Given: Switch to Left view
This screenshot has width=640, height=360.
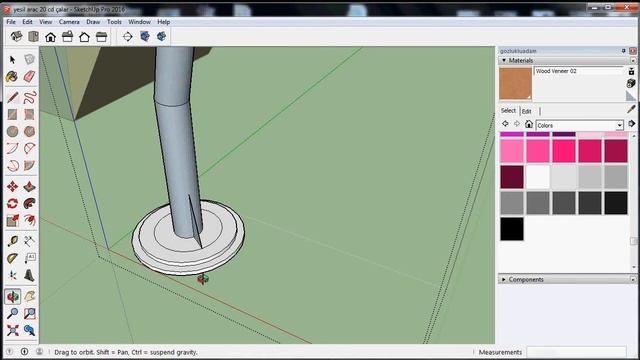Looking at the screenshot, I should pyautogui.click(x=101, y=37).
